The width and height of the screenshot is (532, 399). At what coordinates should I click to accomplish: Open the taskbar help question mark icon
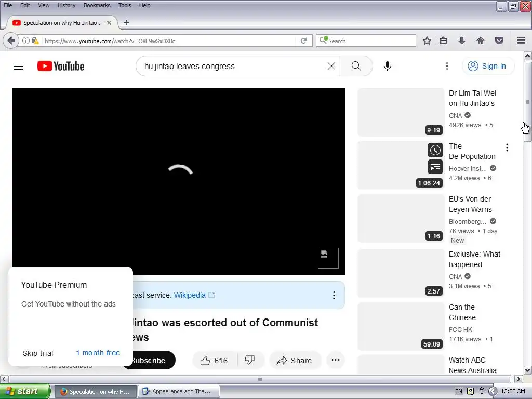tap(470, 391)
